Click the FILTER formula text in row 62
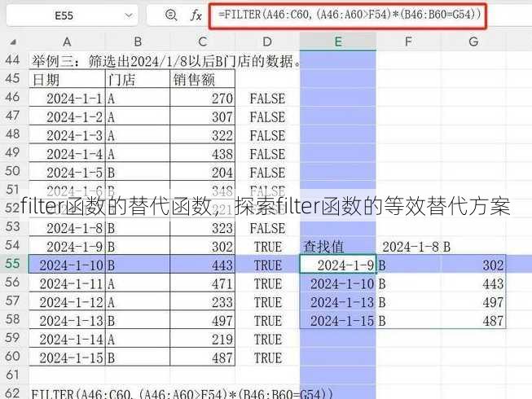 pos(182,394)
